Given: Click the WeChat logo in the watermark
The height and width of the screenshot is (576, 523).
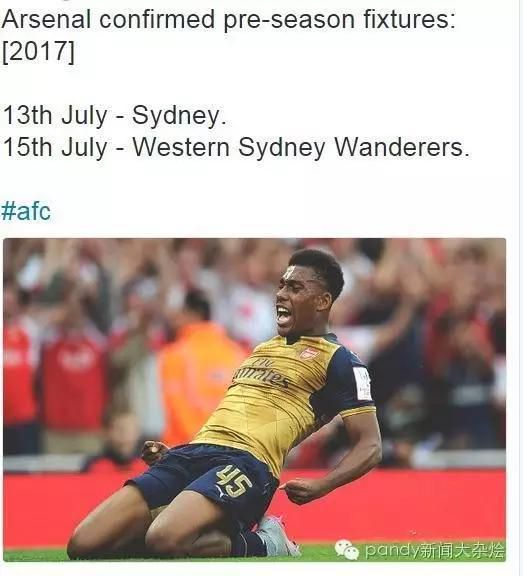Looking at the screenshot, I should (346, 550).
